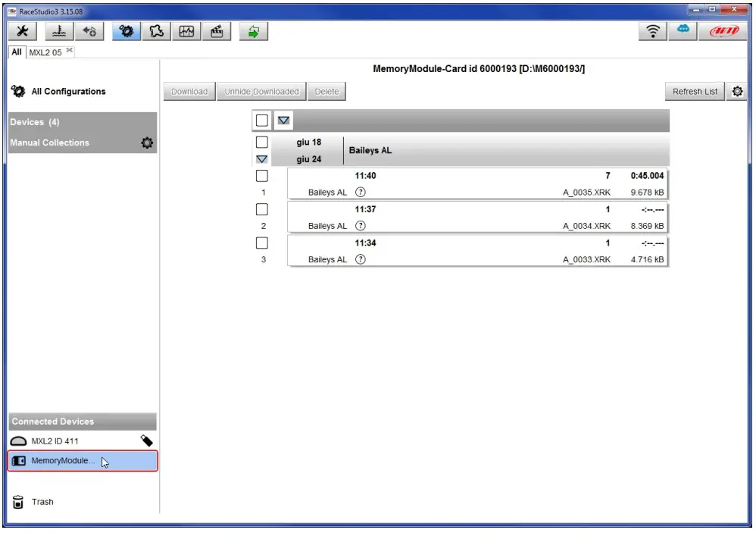The width and height of the screenshot is (756, 533).
Task: Open the Analysis graph toolbar icon
Action: pyautogui.click(x=186, y=32)
